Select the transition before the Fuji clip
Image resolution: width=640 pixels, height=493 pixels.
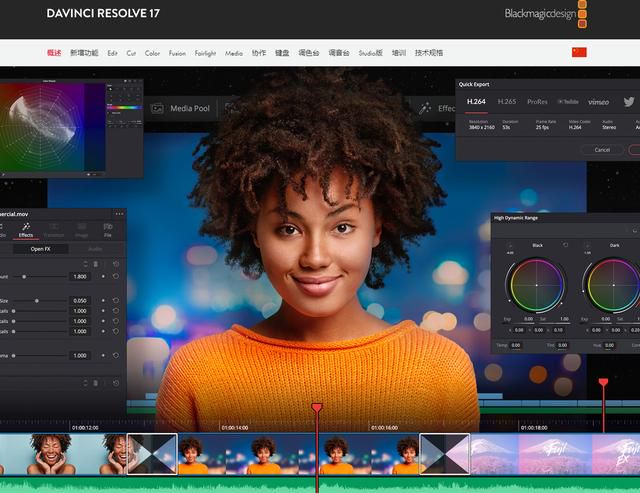coord(444,454)
